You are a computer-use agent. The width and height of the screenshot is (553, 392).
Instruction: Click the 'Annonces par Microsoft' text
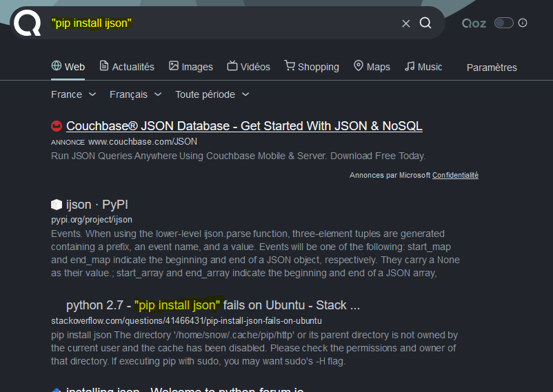390,175
